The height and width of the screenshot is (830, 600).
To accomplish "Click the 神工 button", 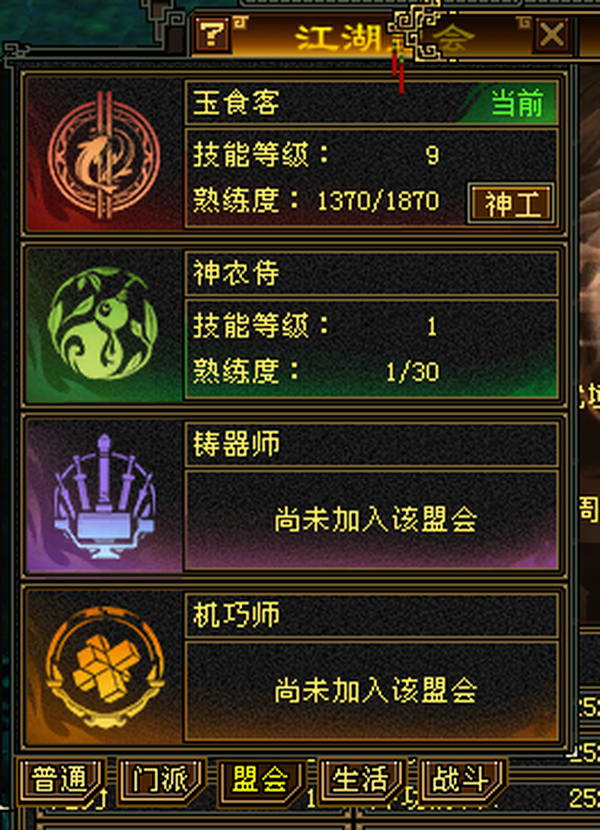I will 511,204.
